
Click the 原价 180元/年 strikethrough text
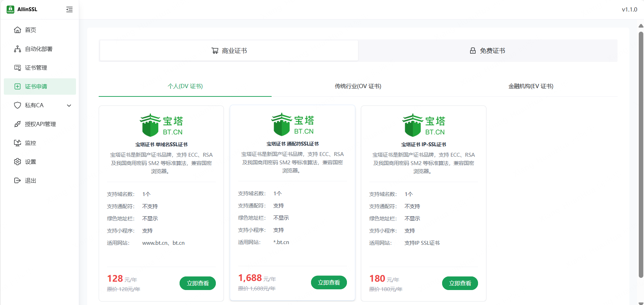point(386,289)
